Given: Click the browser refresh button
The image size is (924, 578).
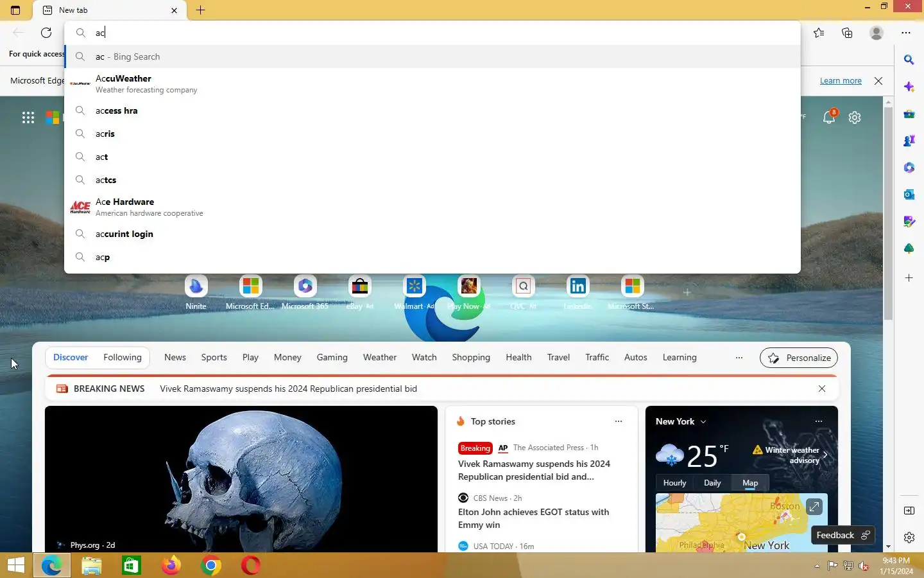Looking at the screenshot, I should (x=46, y=33).
